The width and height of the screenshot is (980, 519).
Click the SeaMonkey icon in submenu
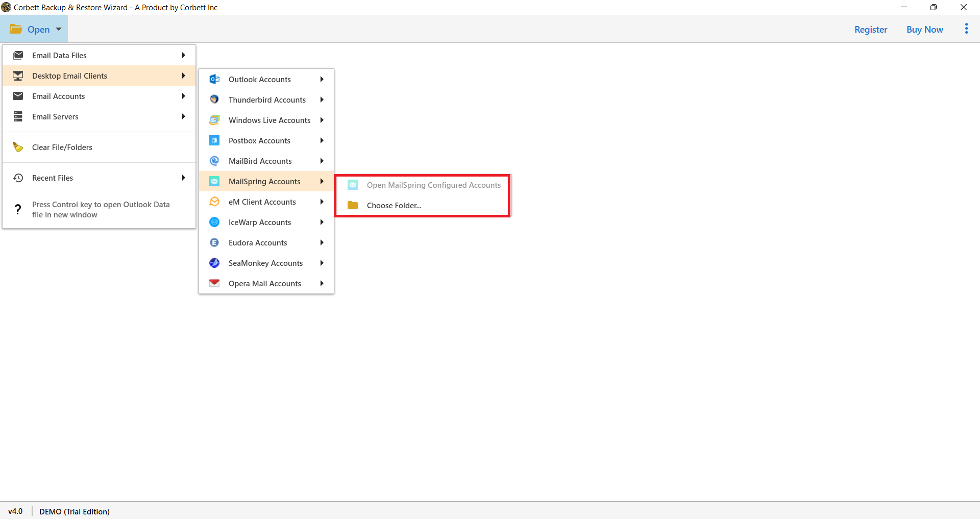[x=214, y=263]
